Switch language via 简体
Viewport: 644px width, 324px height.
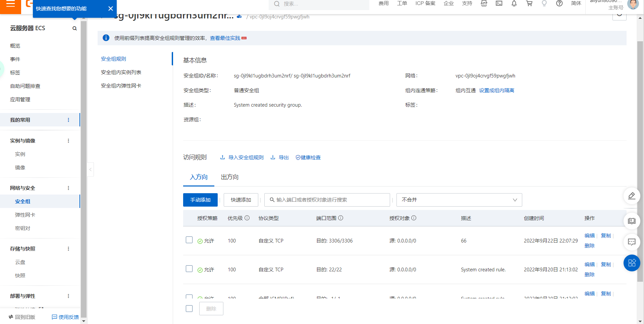(x=576, y=3)
